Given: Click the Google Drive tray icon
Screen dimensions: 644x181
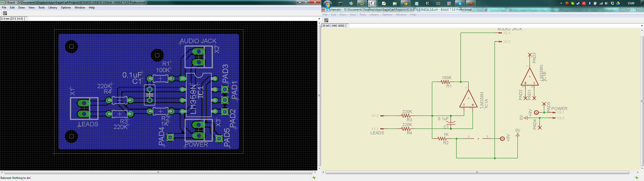Looking at the screenshot, I should click(x=618, y=4).
